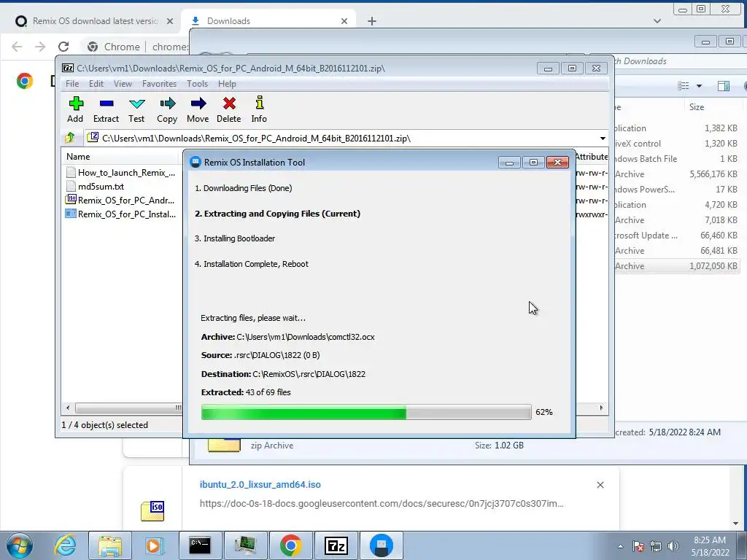Screen dimensions: 747x560
Task: Open the Favorites menu in 7-Zip
Action: (159, 84)
